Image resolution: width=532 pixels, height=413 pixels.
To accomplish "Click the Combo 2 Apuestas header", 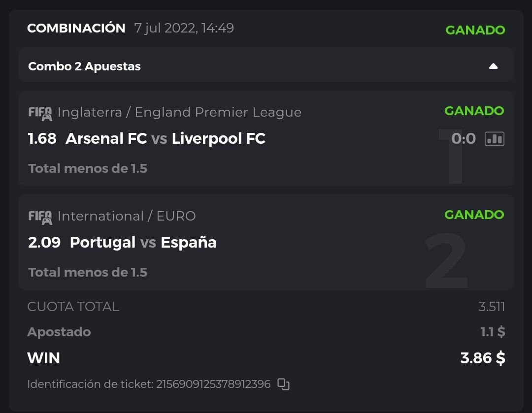I will (x=84, y=66).
